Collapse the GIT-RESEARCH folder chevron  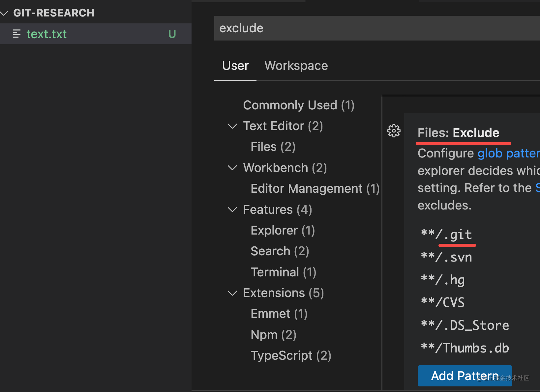coord(4,13)
